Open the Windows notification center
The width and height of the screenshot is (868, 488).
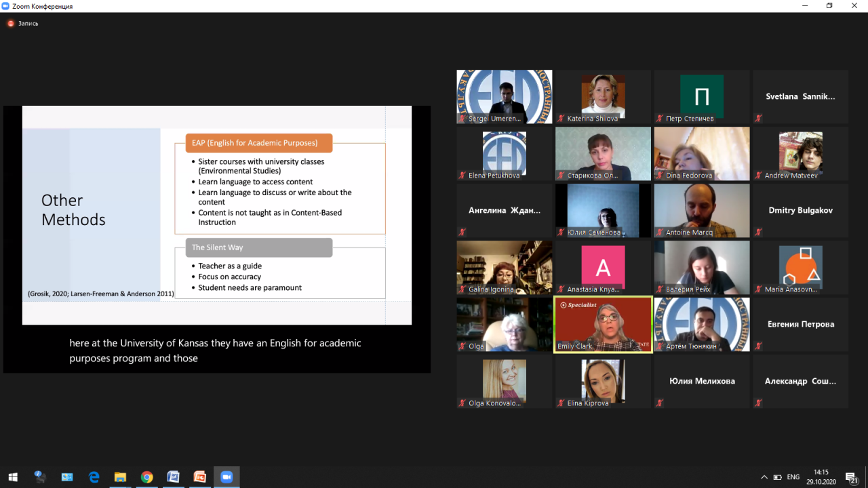pyautogui.click(x=852, y=477)
